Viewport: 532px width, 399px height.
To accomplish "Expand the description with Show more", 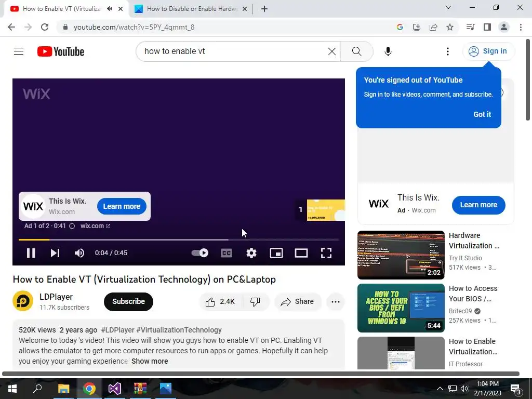I will pos(150,361).
